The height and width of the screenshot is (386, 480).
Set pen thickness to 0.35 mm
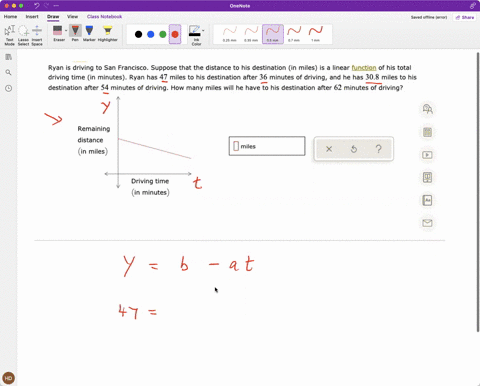(x=251, y=34)
